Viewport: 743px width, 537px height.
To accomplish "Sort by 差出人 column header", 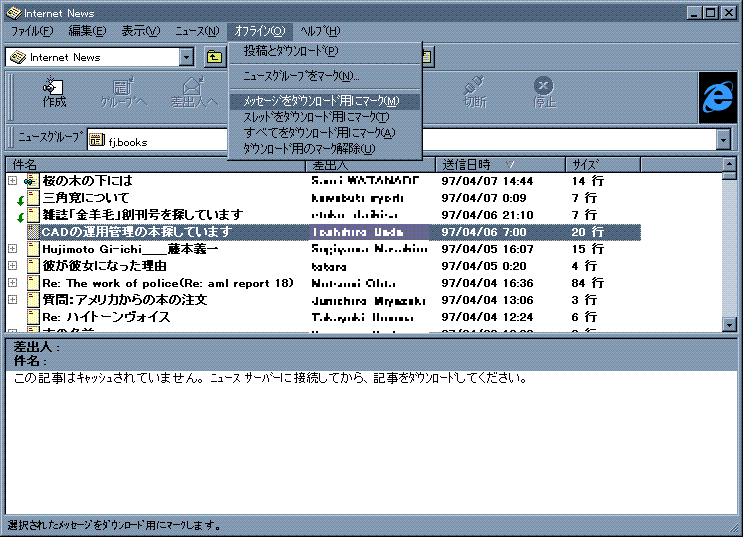I will [x=370, y=164].
